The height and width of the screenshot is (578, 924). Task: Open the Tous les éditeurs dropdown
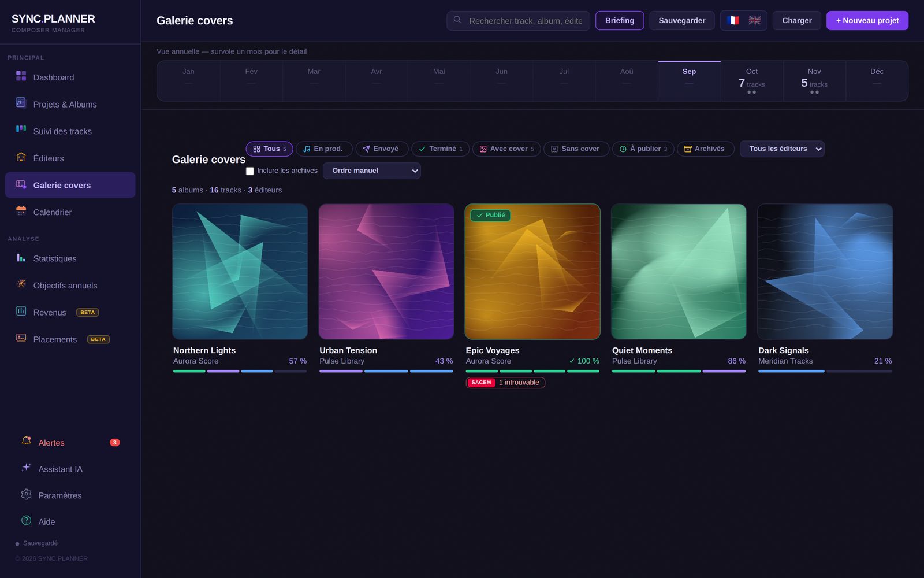click(x=782, y=149)
